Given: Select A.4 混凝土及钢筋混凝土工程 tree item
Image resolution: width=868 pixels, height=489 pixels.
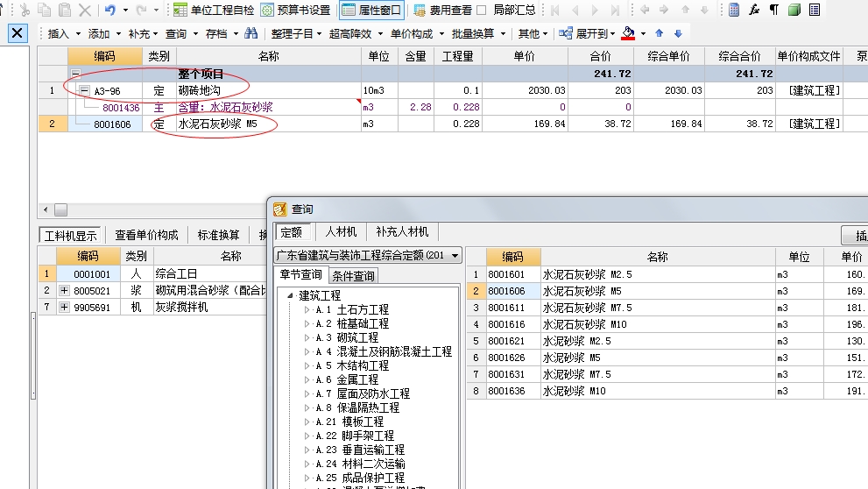Looking at the screenshot, I should [384, 351].
